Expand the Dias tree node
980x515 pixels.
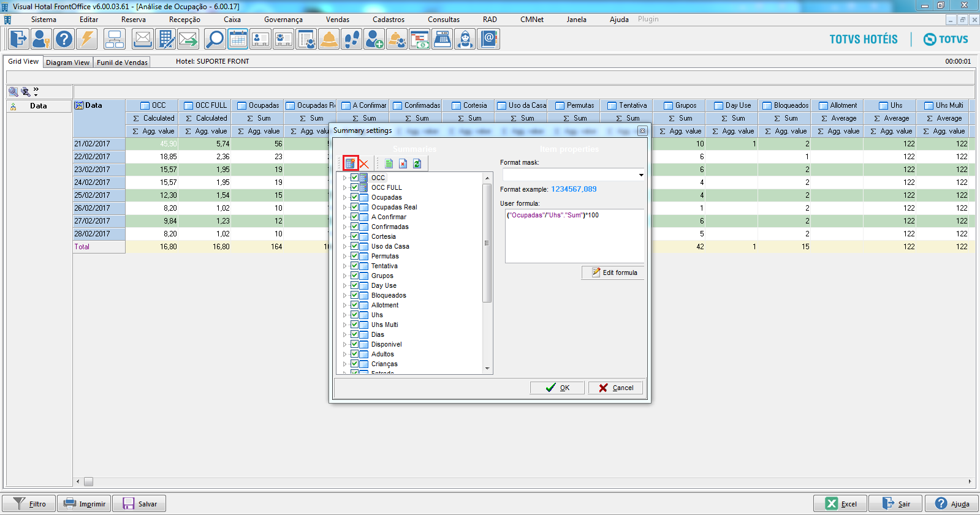(x=344, y=334)
